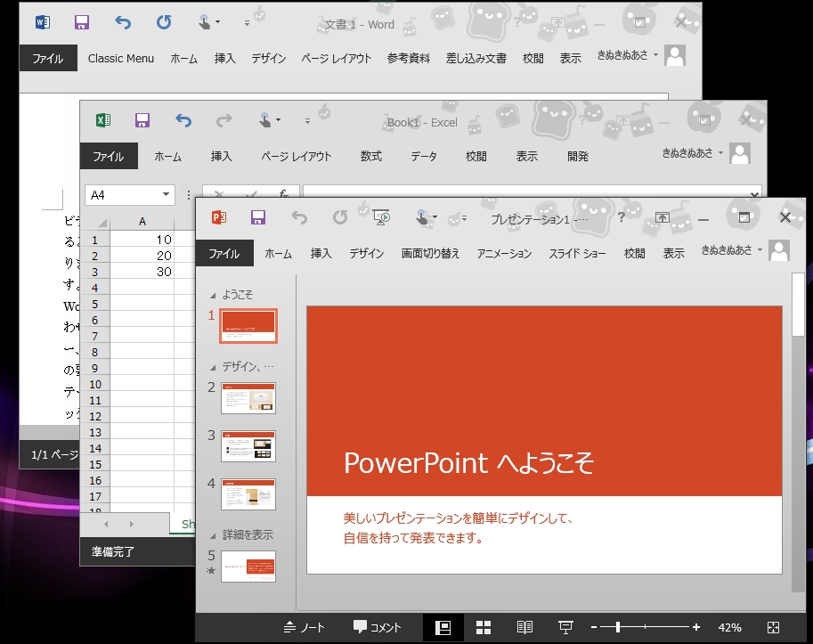Click account avatar in PowerPoint window
The height and width of the screenshot is (644, 813).
coord(779,250)
